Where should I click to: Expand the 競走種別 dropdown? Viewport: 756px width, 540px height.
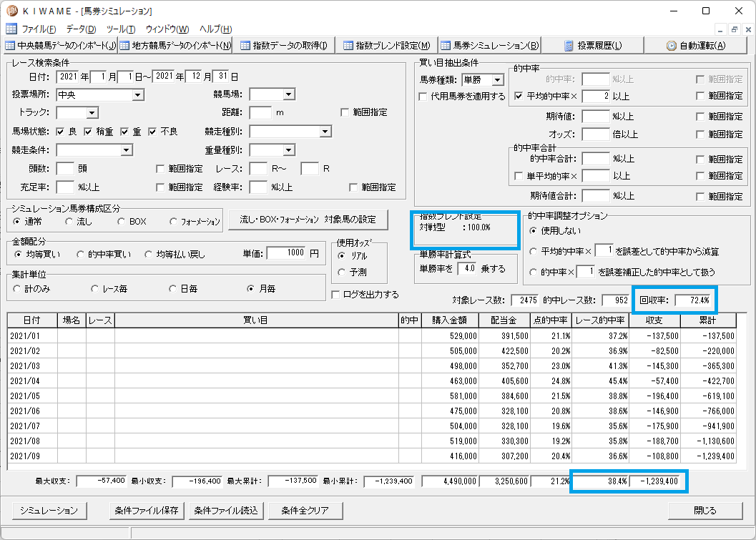click(325, 132)
